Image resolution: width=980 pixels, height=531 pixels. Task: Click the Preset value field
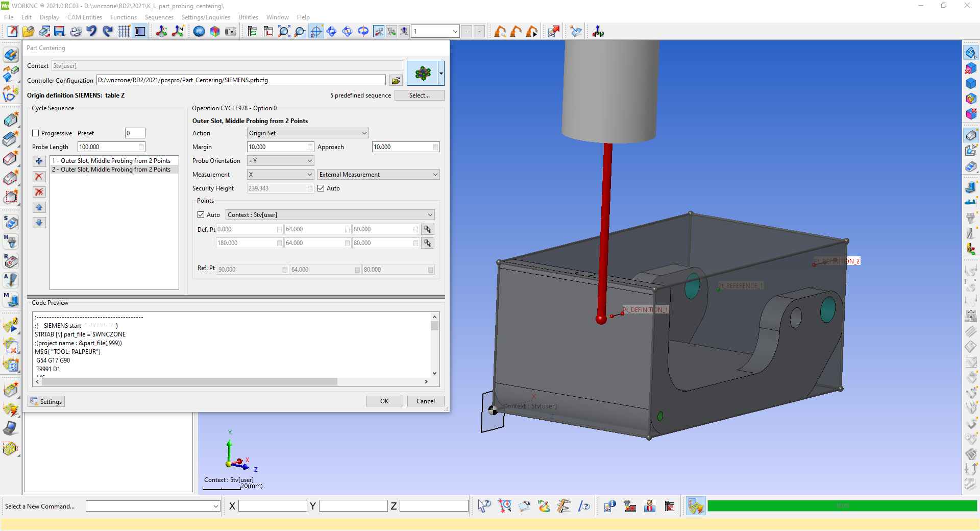coord(135,133)
